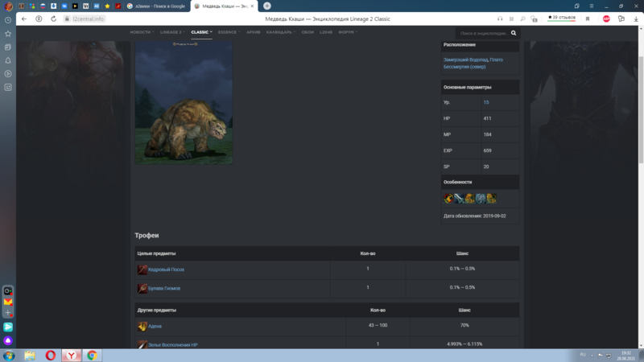Click the RU language indicator in tray
Viewport: 644px width, 362px height.
(583, 354)
